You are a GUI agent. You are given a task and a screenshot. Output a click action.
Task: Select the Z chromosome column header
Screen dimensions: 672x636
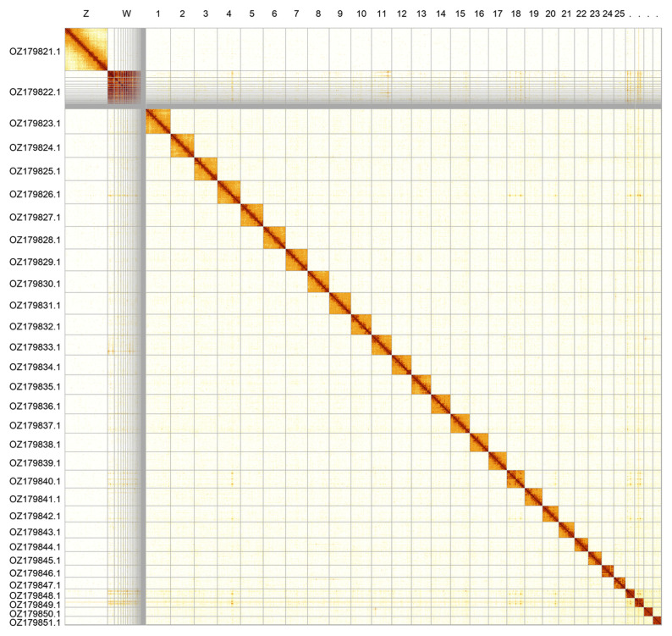[x=86, y=14]
